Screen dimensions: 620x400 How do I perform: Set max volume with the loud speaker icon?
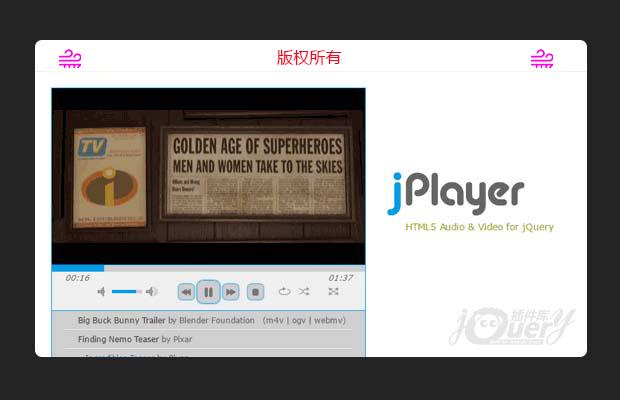click(x=152, y=292)
